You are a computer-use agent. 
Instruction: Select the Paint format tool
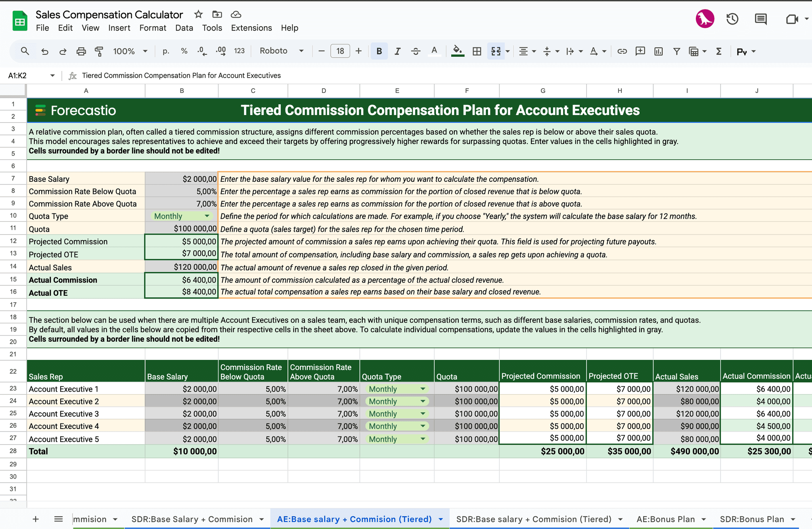point(99,51)
